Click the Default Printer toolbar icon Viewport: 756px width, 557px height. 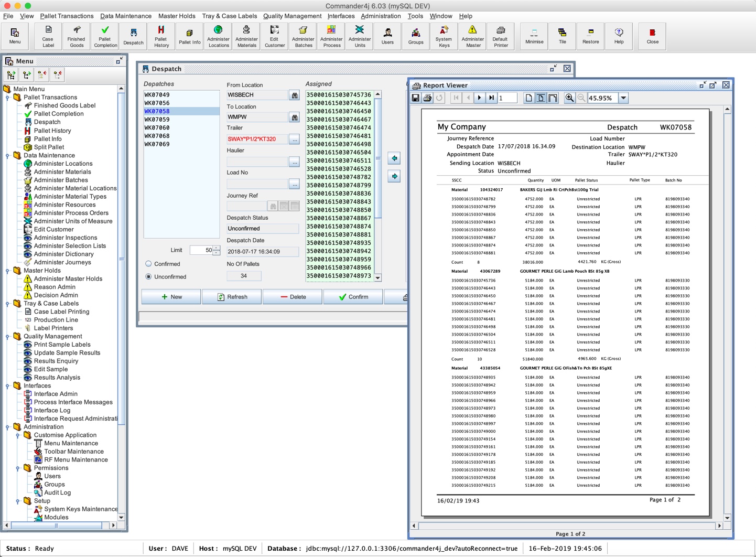(x=501, y=36)
